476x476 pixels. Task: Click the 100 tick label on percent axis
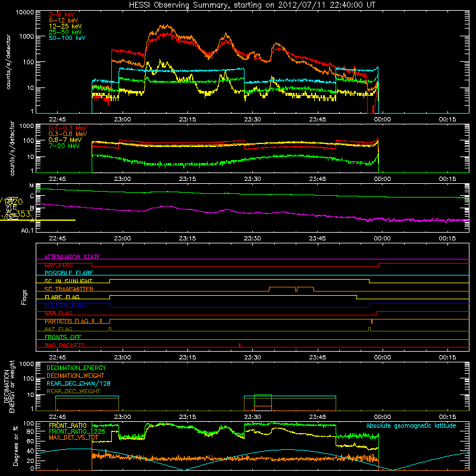point(29,424)
